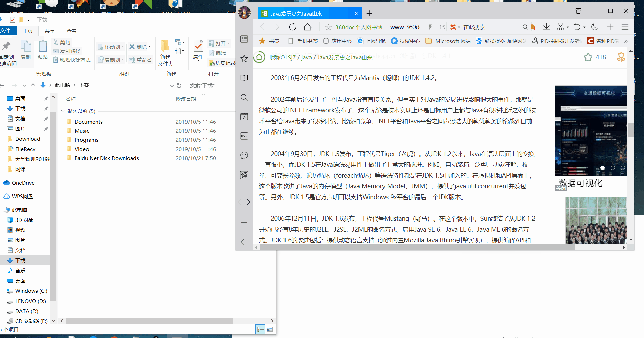
Task: Go up one folder level in Explorer
Action: [x=33, y=85]
